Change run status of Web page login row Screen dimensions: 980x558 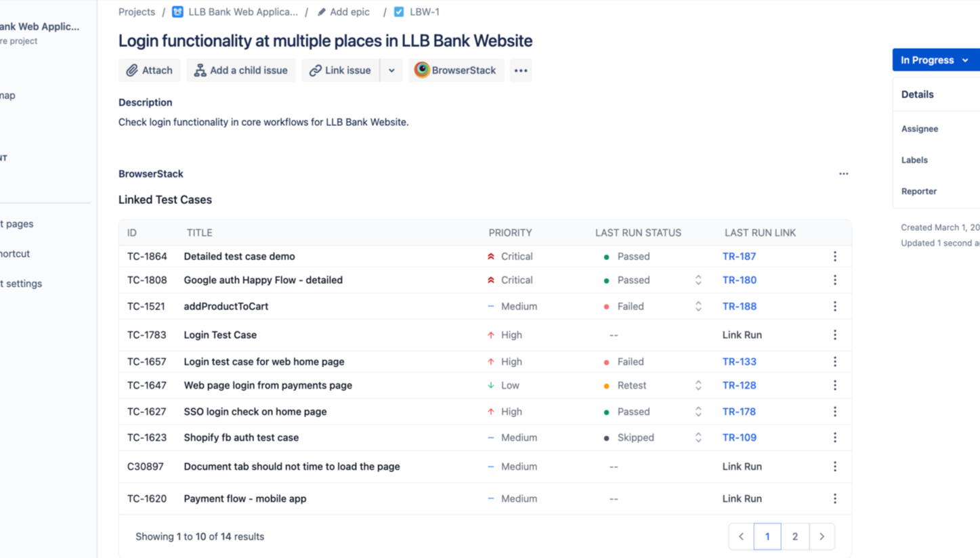click(x=698, y=386)
